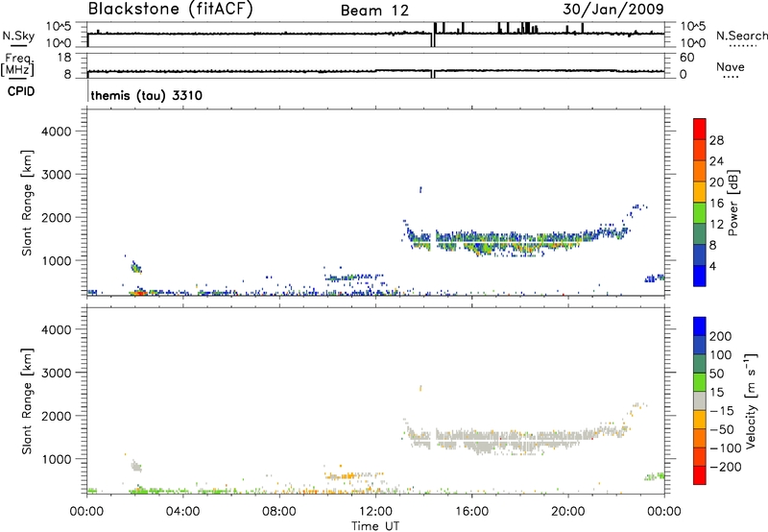Select the blue top segment of Velocity colorbar
Viewport: 768px width, 532px height.
pos(700,326)
